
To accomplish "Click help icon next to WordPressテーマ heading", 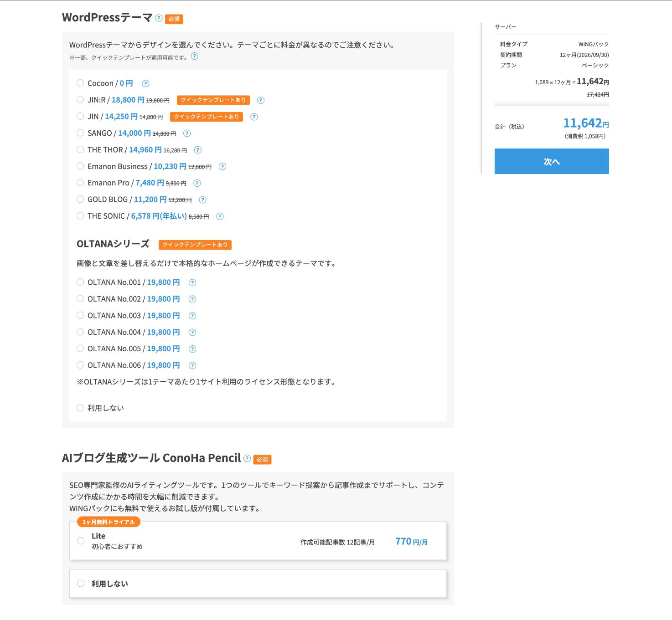I will point(159,18).
